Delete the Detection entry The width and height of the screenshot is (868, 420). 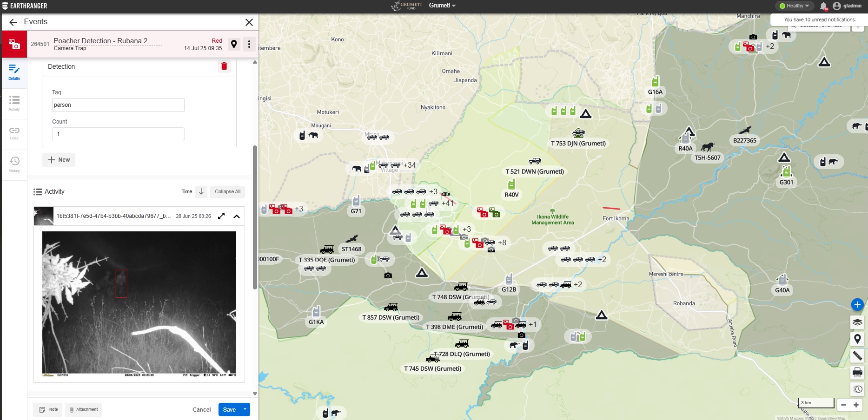click(224, 66)
